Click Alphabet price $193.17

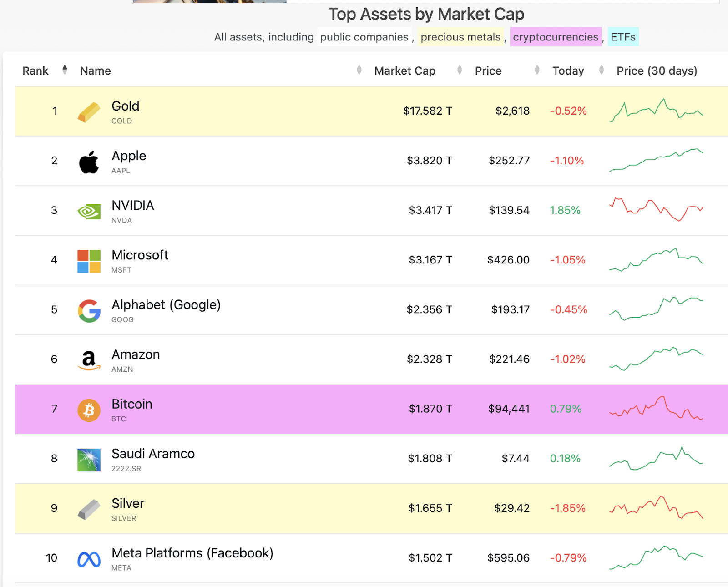coord(511,309)
